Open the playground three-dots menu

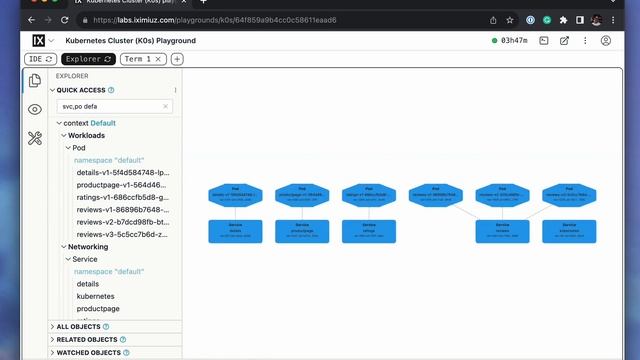tap(585, 40)
